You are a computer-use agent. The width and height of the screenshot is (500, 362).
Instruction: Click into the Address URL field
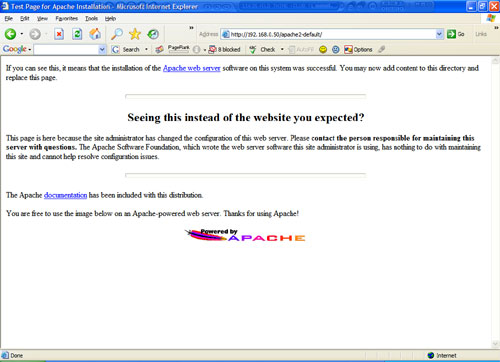pyautogui.click(x=332, y=34)
